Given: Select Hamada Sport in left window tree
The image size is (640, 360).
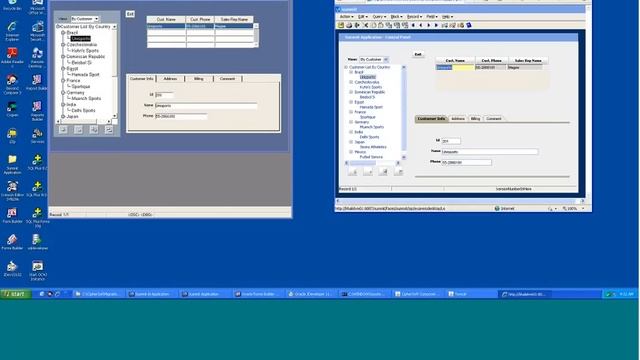Looking at the screenshot, I should pyautogui.click(x=85, y=75).
